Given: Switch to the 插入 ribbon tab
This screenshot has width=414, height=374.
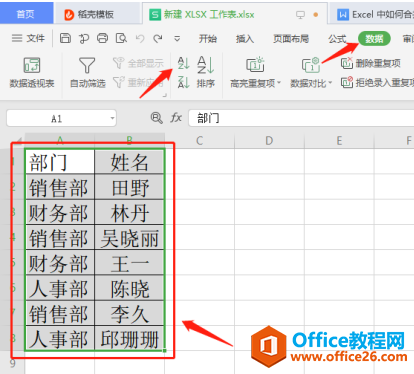Looking at the screenshot, I should [245, 39].
